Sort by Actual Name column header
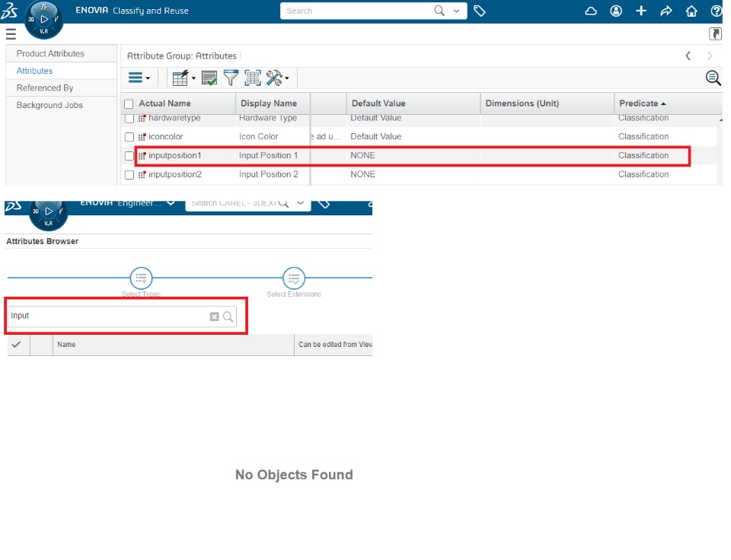The height and width of the screenshot is (560, 731). [164, 103]
